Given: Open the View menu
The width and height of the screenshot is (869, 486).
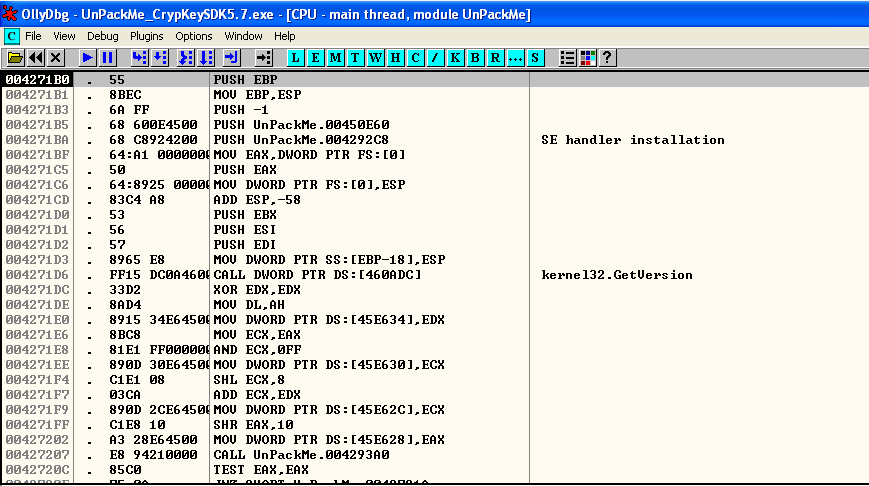Looking at the screenshot, I should [x=64, y=36].
